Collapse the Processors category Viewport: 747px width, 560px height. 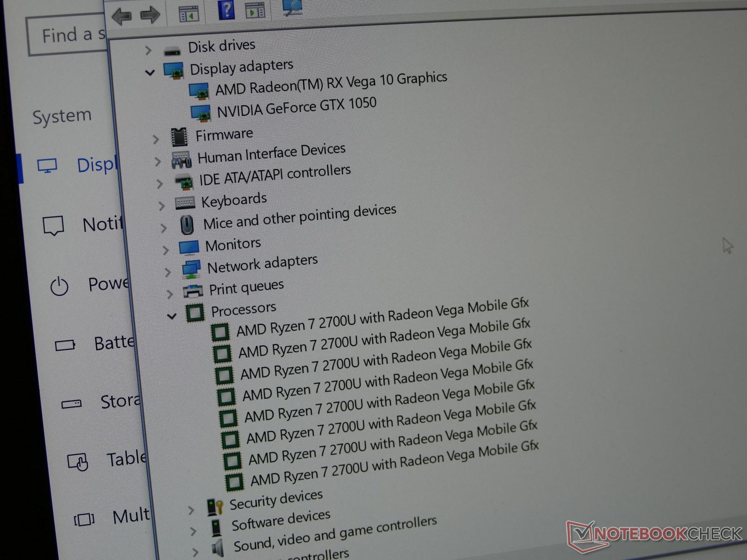click(172, 316)
